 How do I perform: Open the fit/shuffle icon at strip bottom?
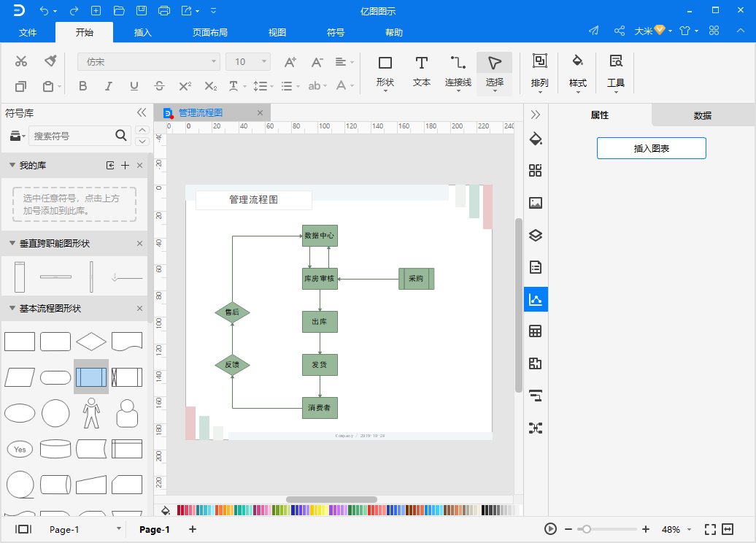[536, 428]
